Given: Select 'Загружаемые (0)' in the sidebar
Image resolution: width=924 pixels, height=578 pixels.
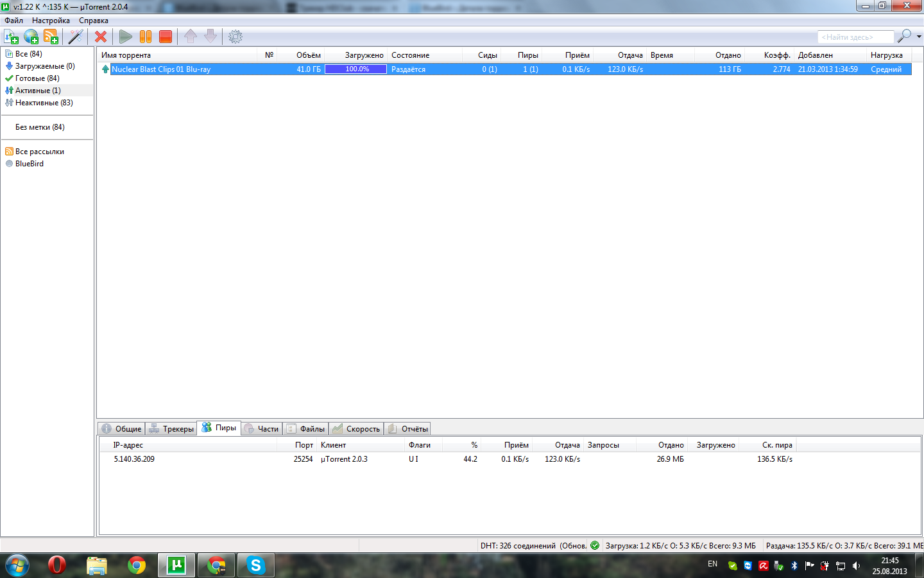Looking at the screenshot, I should pyautogui.click(x=45, y=66).
